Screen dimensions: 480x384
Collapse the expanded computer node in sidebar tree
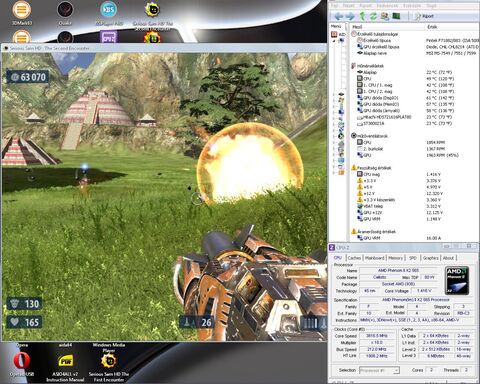pyautogui.click(x=334, y=41)
